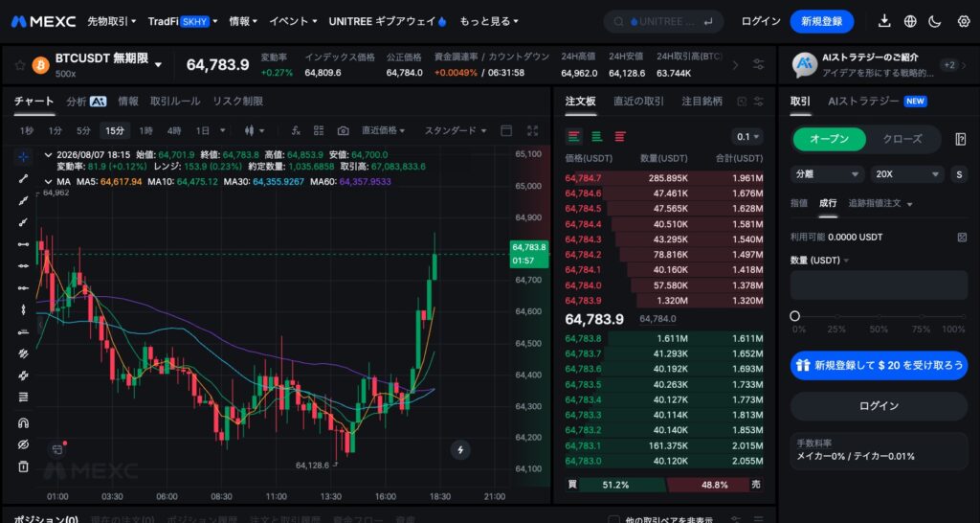The image size is (980, 523).
Task: Click 新規登録して $20 を受け取ろう button
Action: [x=879, y=365]
